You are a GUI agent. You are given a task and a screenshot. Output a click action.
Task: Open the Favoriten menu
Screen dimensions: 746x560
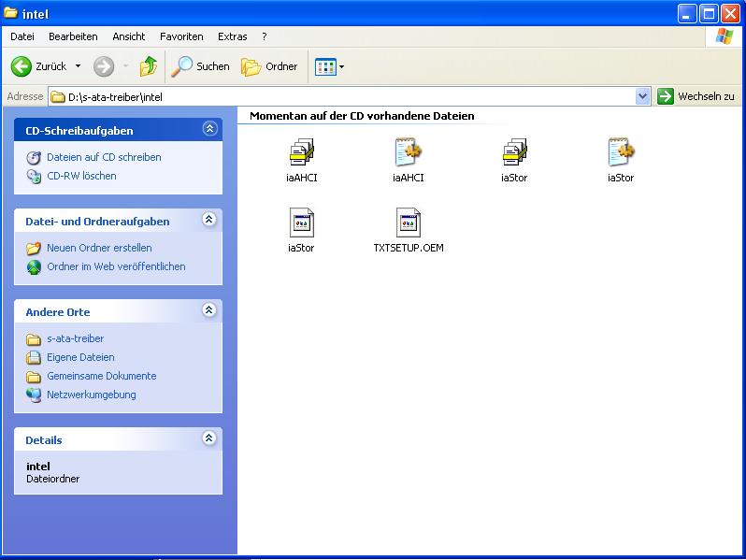181,36
